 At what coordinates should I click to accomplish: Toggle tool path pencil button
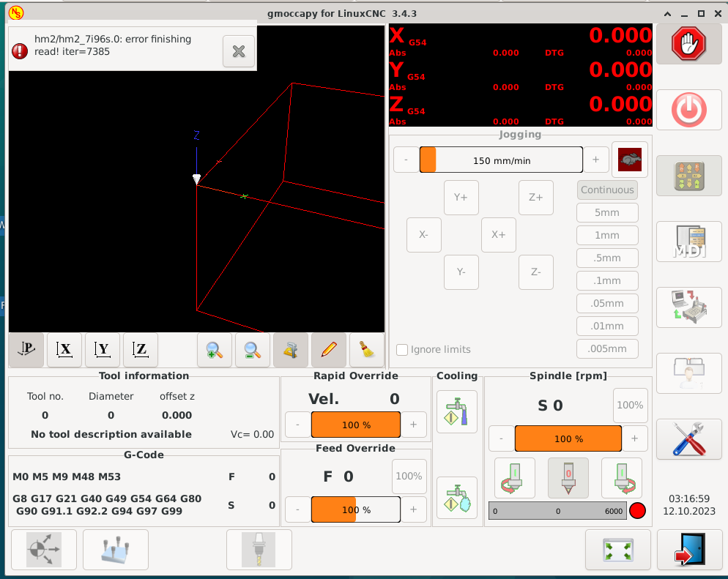329,350
